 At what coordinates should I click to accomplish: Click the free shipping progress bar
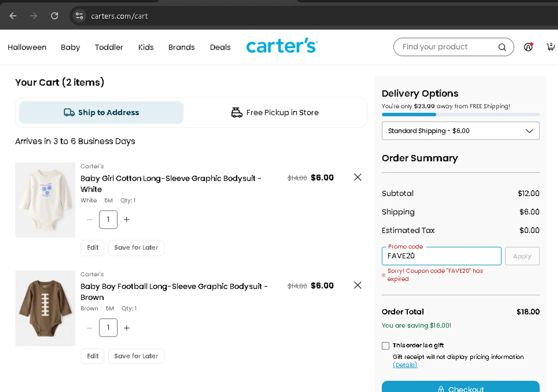point(461,115)
